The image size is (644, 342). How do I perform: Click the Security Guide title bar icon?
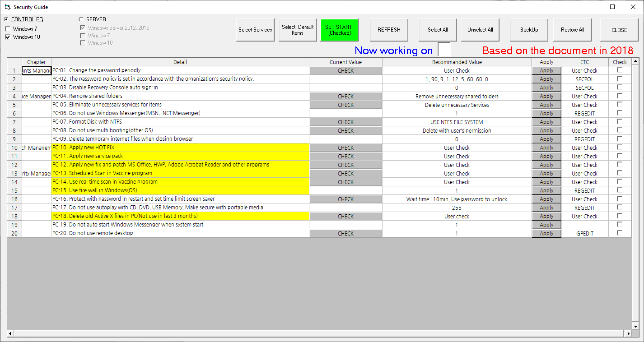(x=7, y=7)
